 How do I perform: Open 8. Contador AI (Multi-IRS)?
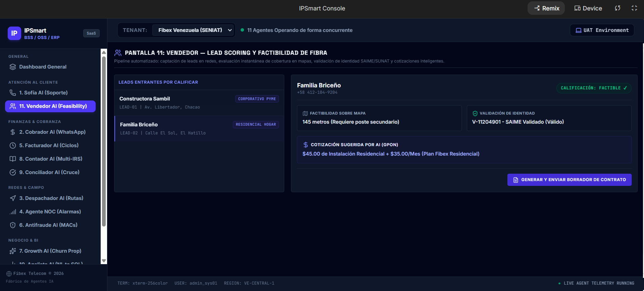[x=50, y=159]
